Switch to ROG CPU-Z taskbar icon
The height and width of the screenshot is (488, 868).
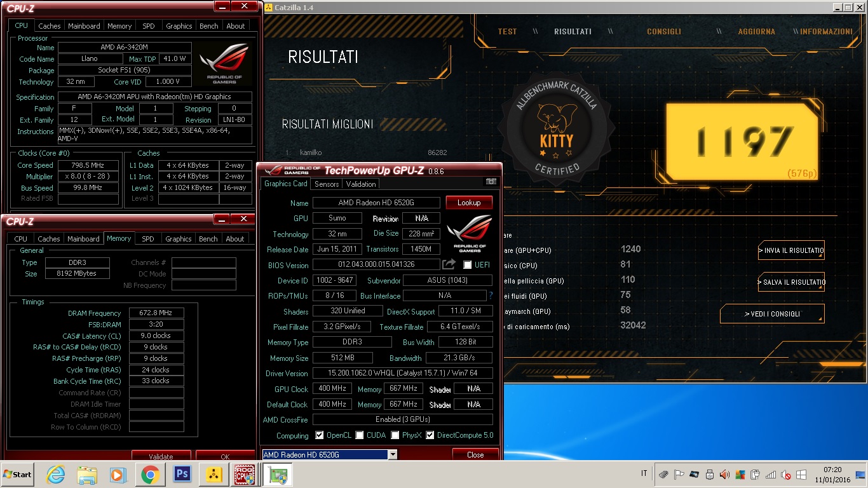click(246, 474)
